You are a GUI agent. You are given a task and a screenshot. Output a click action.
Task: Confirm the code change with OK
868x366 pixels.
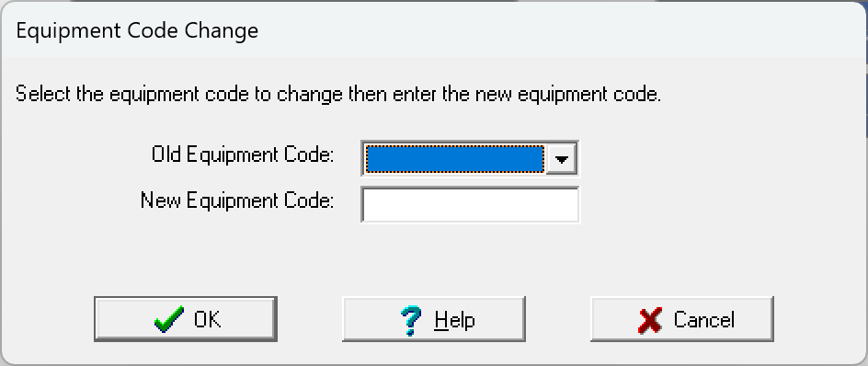pyautogui.click(x=186, y=319)
